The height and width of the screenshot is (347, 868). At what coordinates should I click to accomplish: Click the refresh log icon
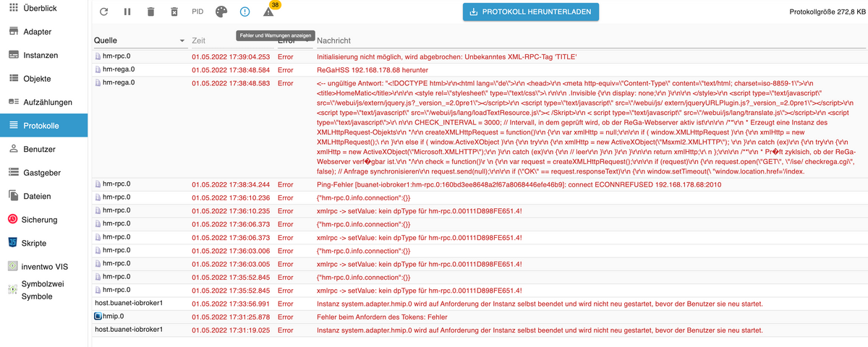pyautogui.click(x=104, y=12)
